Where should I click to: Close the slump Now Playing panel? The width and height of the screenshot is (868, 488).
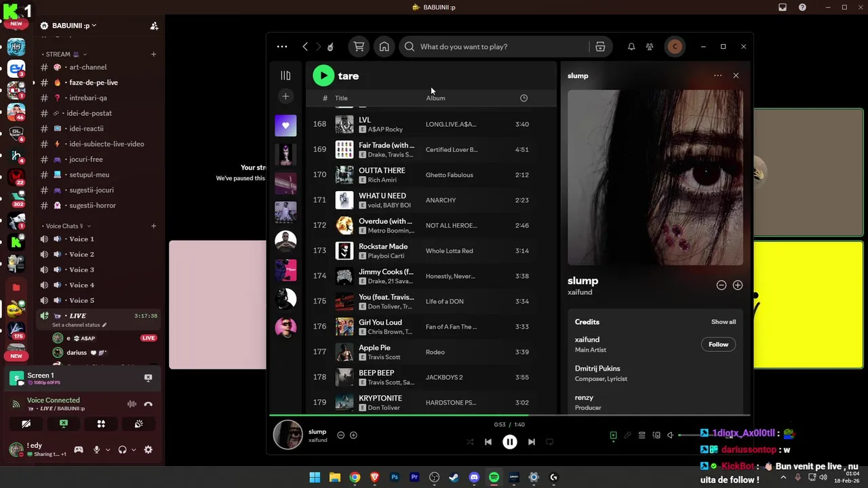tap(736, 76)
